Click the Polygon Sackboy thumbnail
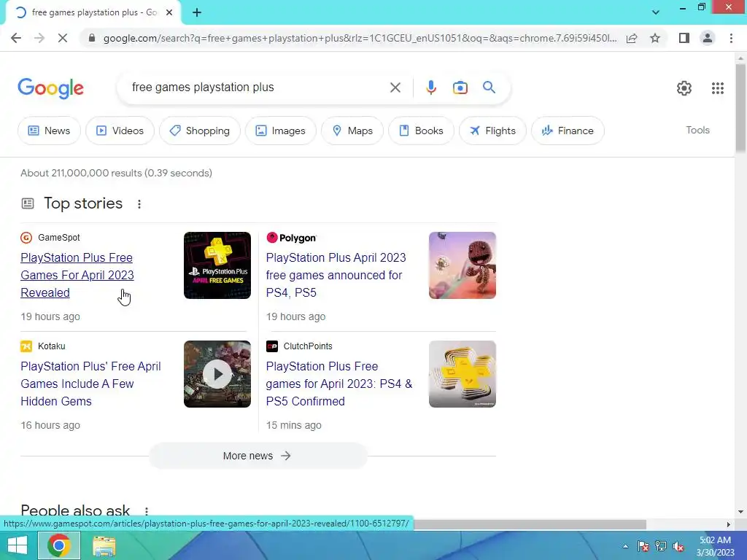This screenshot has width=747, height=560. (x=462, y=265)
